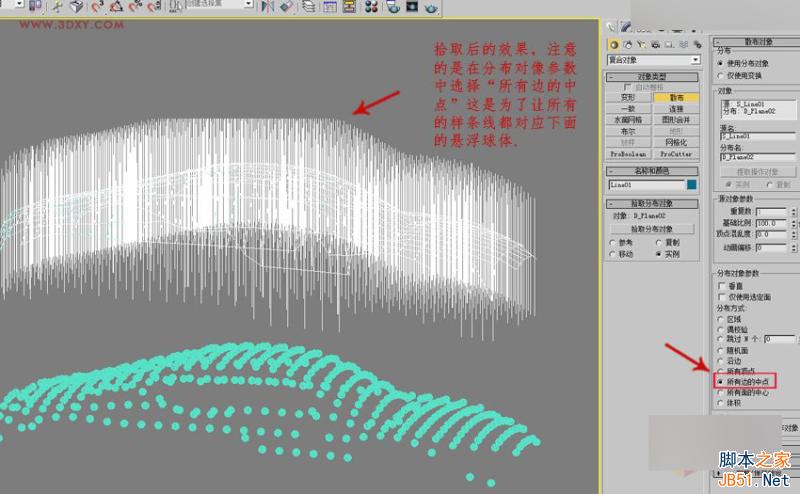Collapse the 拾取分布对象 rollout

point(652,204)
